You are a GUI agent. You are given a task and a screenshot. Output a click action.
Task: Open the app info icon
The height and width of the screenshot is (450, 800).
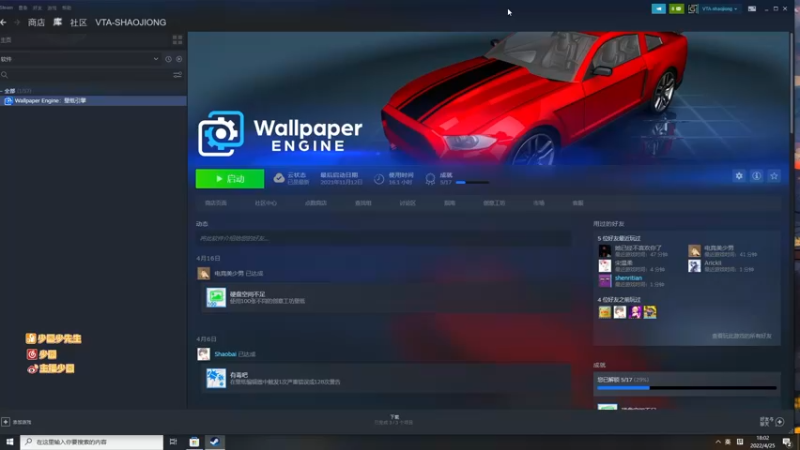(756, 176)
